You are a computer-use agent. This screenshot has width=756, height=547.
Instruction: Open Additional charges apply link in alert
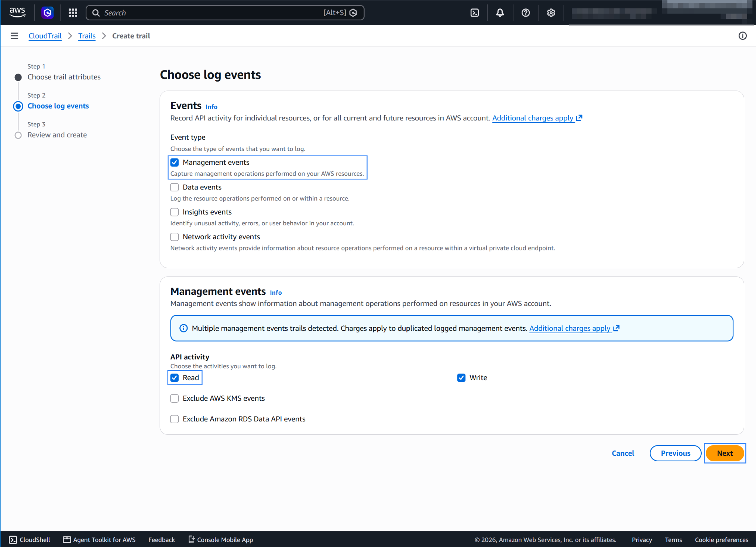tap(574, 328)
